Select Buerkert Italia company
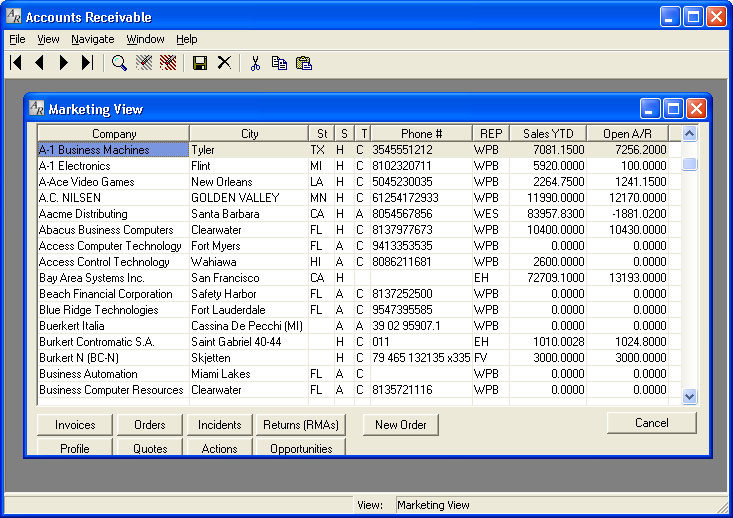 click(113, 325)
